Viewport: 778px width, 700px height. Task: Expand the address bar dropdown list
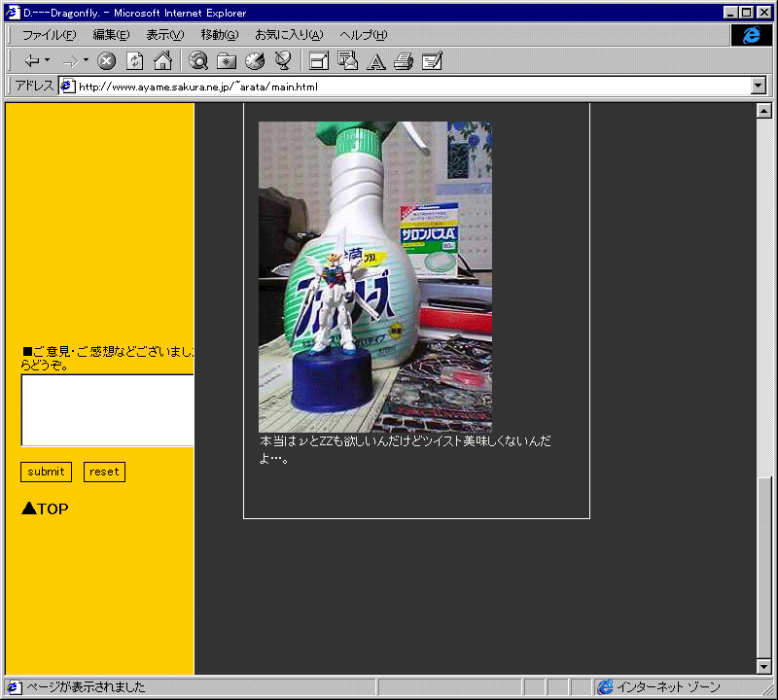758,86
